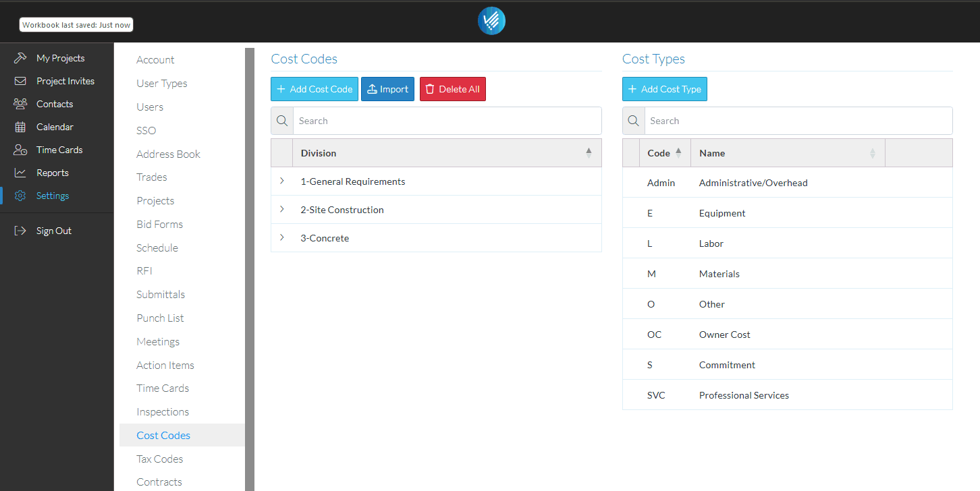Open Address Book settings
Screen dimensions: 980x491
pos(168,154)
